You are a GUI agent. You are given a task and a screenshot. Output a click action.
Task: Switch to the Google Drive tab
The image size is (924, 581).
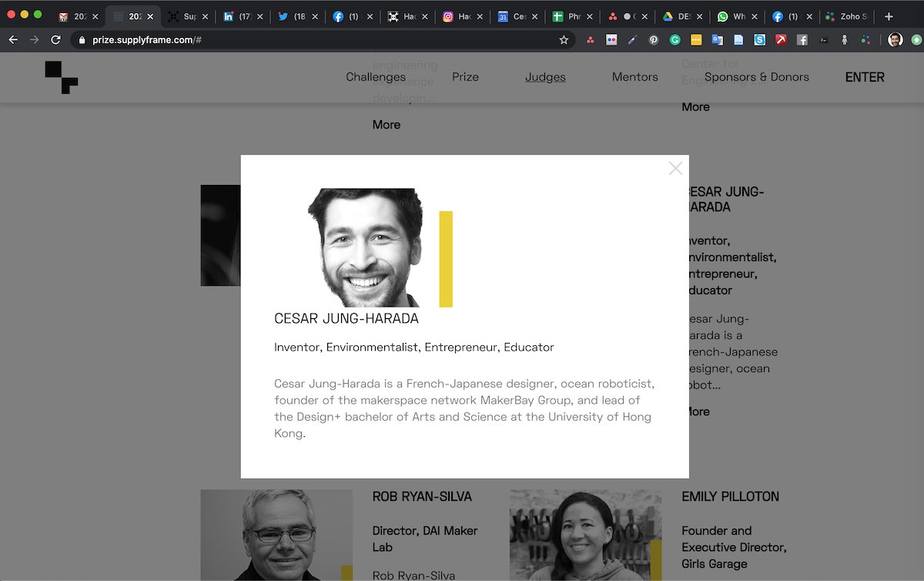[668, 16]
